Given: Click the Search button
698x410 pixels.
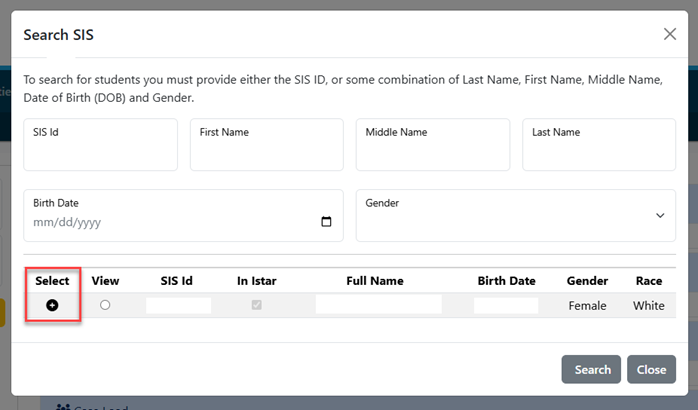Looking at the screenshot, I should pos(591,369).
